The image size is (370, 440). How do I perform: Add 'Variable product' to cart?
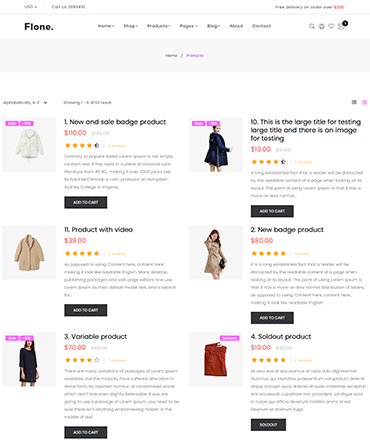coord(86,432)
